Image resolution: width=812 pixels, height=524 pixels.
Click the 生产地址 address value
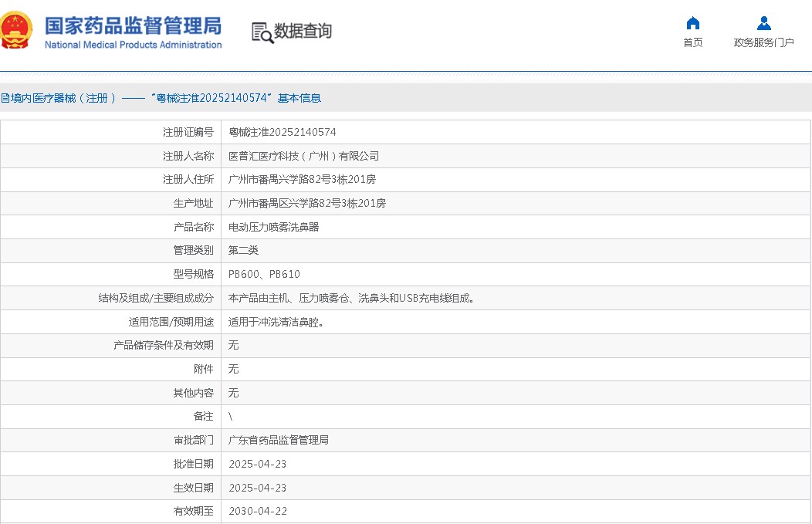307,203
